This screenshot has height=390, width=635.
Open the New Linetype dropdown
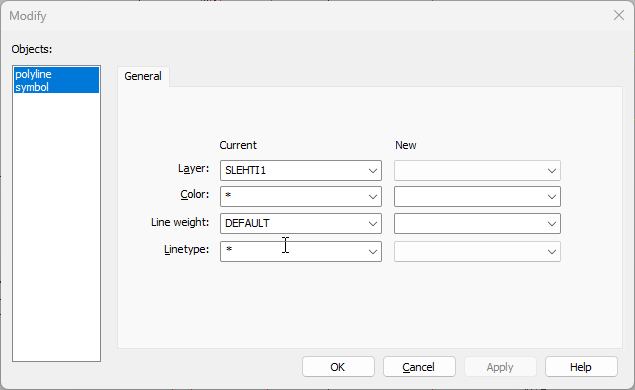477,252
